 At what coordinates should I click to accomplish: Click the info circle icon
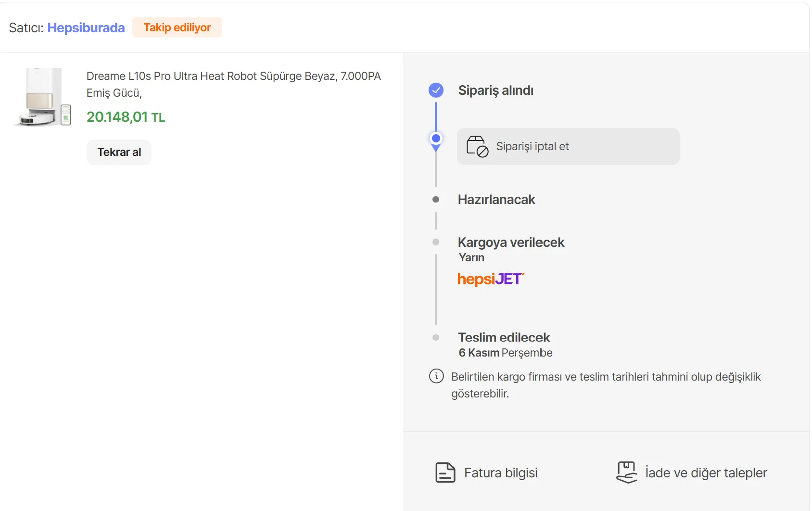pyautogui.click(x=436, y=376)
